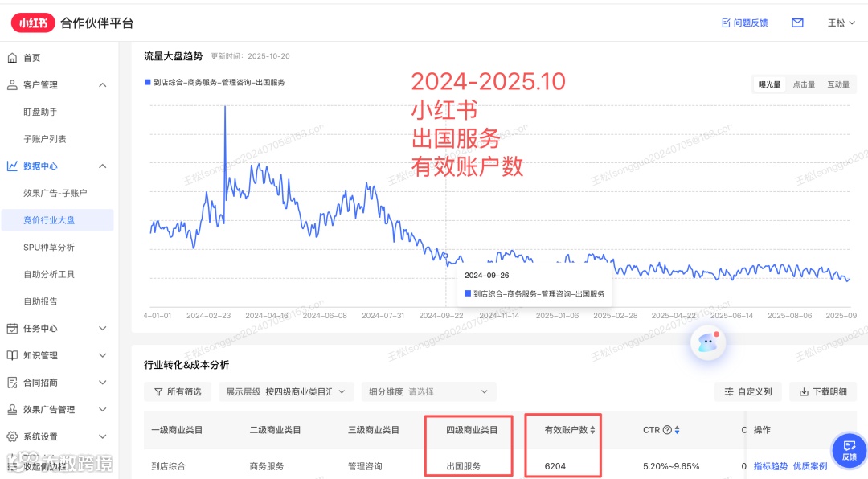Open 自助报告 in the sidebar
Screen dimensions: 868x479
click(40, 301)
